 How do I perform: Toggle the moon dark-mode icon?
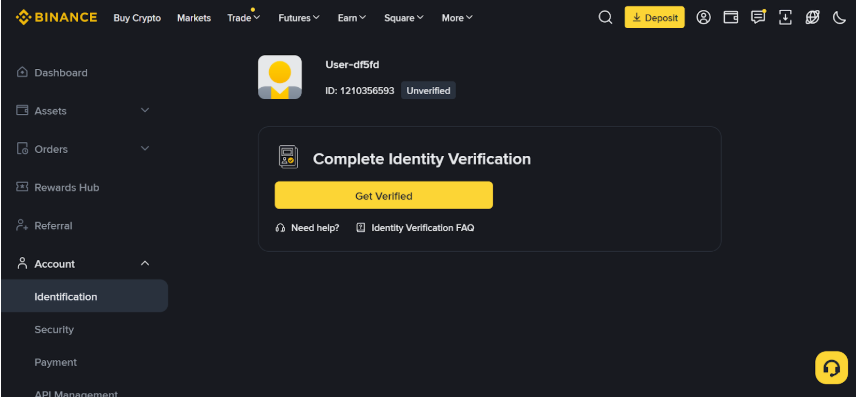pos(839,17)
